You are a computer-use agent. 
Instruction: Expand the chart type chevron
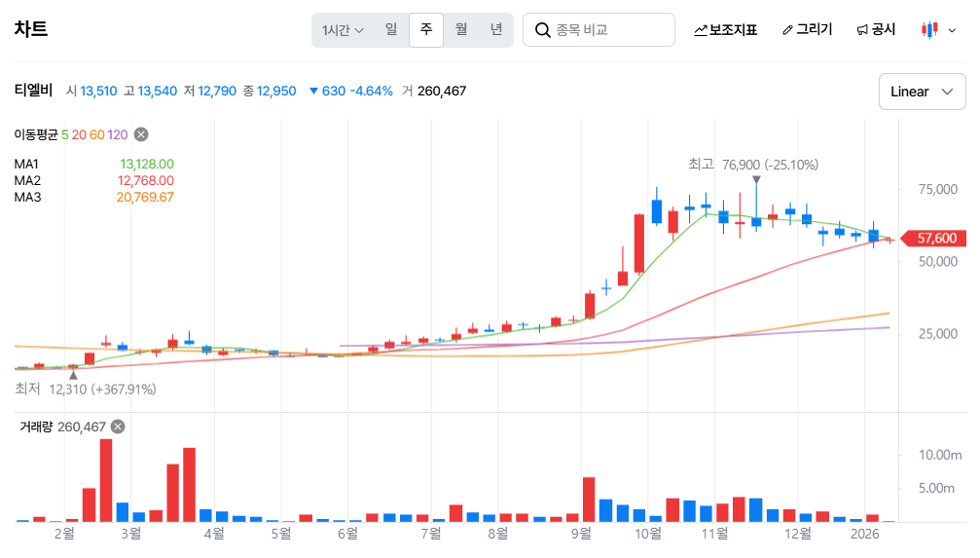coord(952,30)
